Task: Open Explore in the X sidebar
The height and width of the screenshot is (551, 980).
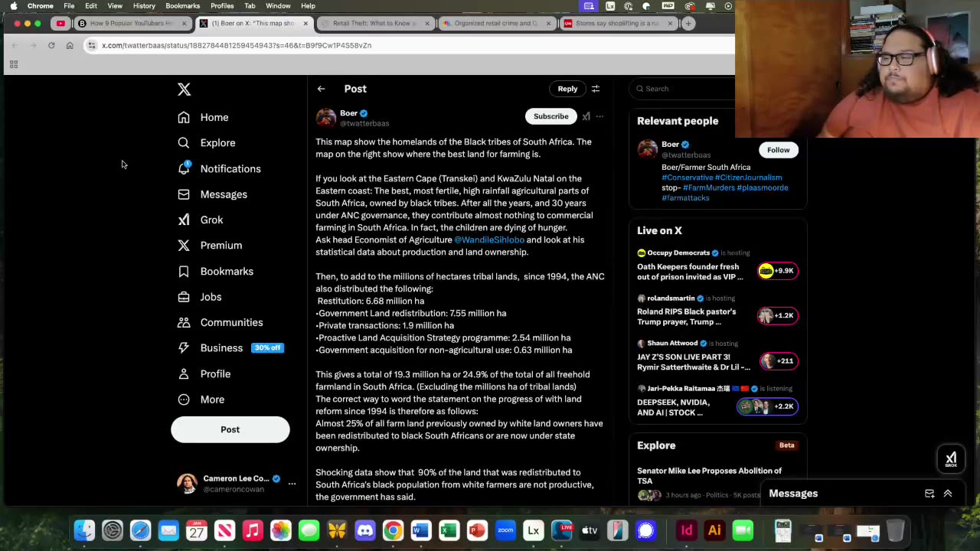Action: point(207,143)
